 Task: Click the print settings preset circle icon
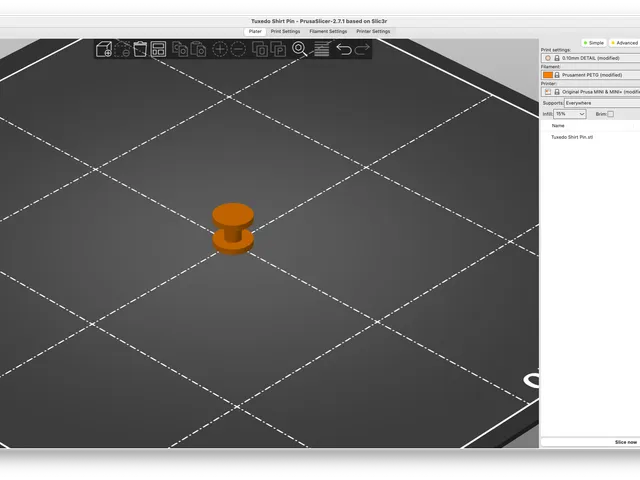[548, 58]
